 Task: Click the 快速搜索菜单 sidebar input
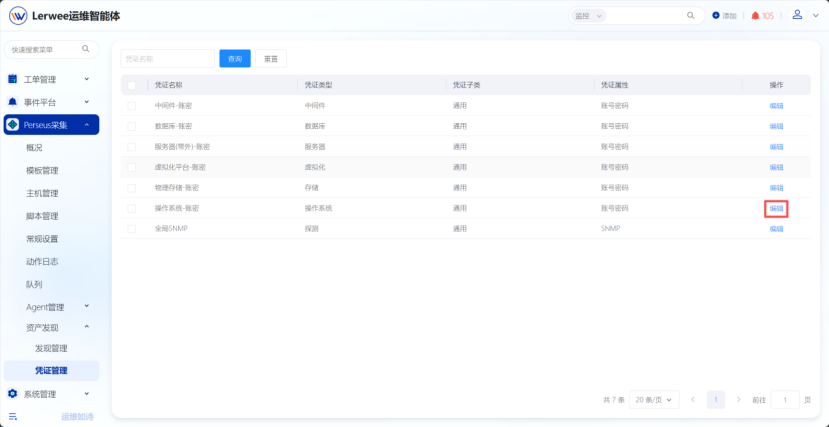pyautogui.click(x=51, y=50)
